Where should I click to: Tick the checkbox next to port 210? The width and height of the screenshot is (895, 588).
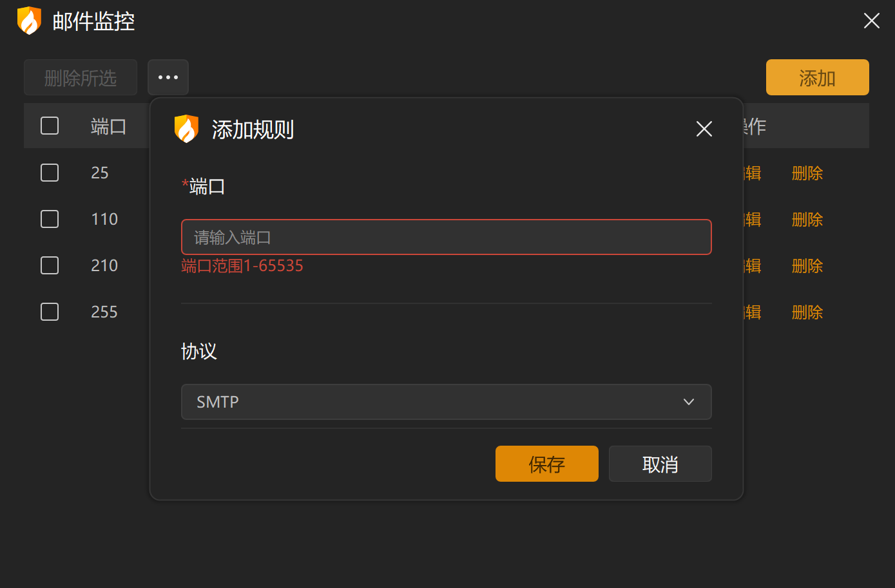tap(50, 265)
